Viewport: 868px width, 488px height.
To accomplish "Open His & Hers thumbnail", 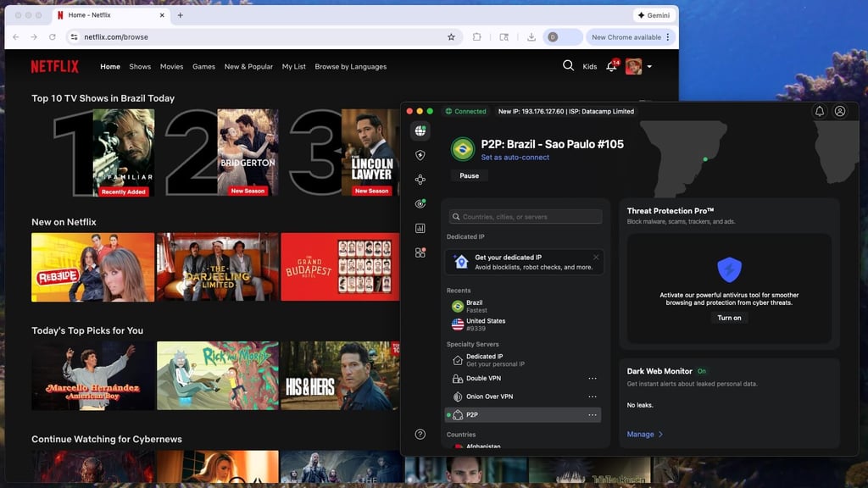I will (x=340, y=375).
